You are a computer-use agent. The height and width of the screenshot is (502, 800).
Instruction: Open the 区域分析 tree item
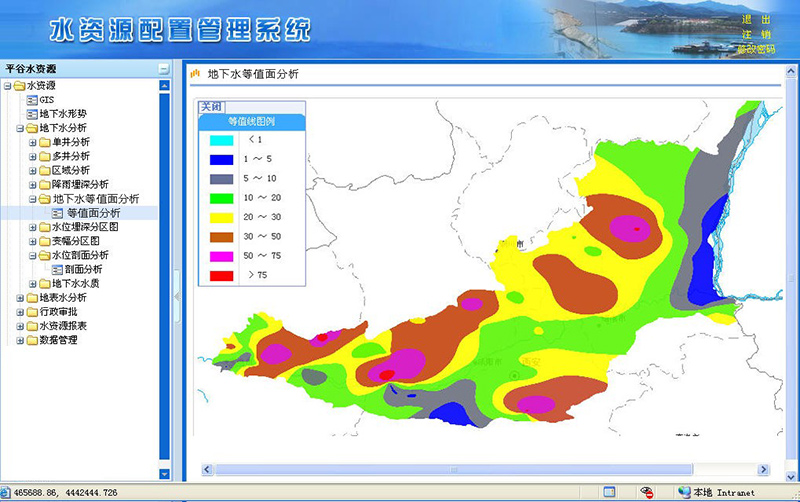[70, 170]
